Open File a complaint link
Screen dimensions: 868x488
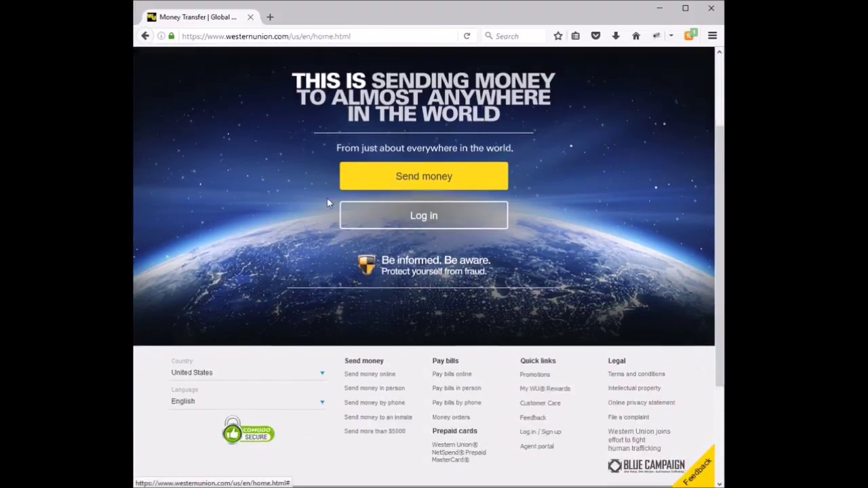point(629,418)
